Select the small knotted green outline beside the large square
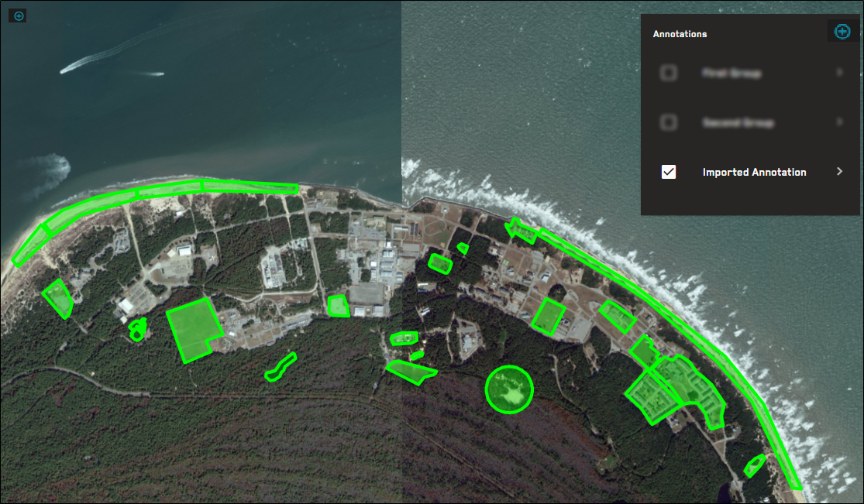The width and height of the screenshot is (864, 504). [137, 330]
